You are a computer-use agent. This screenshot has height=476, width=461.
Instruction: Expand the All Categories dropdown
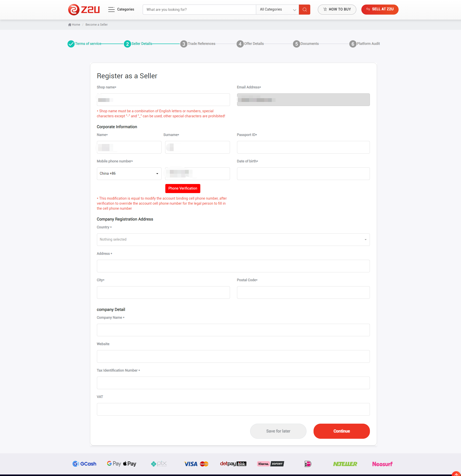coord(277,10)
